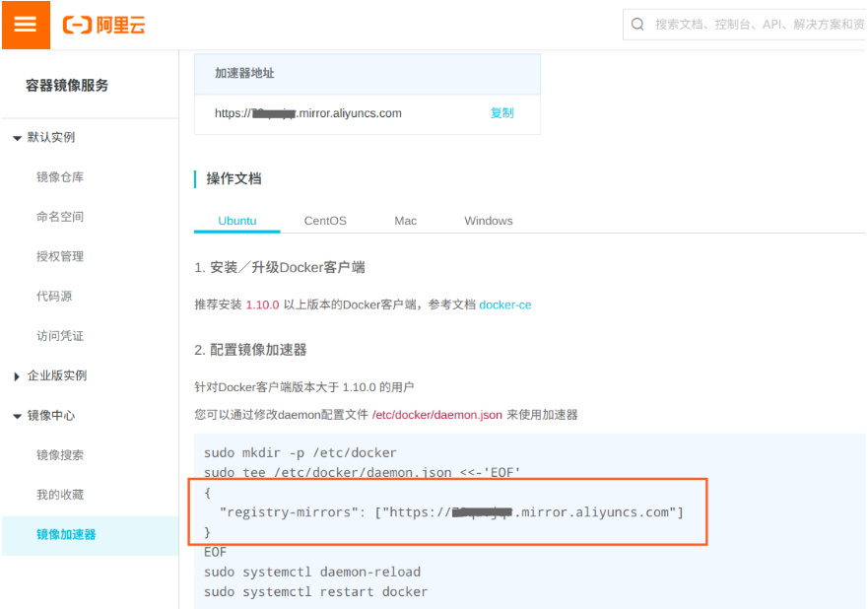The image size is (868, 609).
Task: Click the registry-mirrors JSON line
Action: (451, 512)
